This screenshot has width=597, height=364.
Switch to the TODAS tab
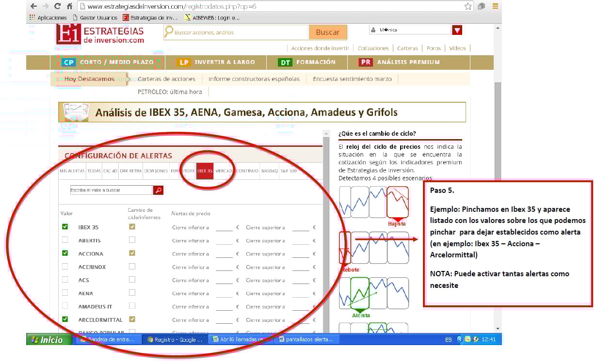[x=94, y=171]
